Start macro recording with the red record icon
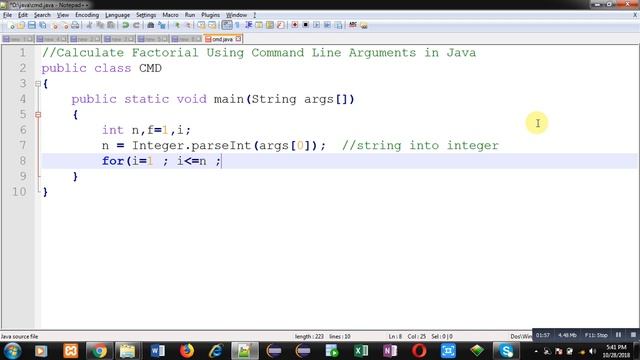 pyautogui.click(x=295, y=25)
